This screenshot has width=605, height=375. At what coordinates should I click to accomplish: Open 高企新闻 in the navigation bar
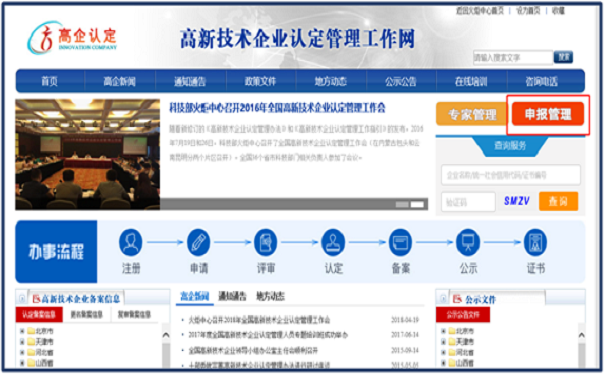click(120, 81)
